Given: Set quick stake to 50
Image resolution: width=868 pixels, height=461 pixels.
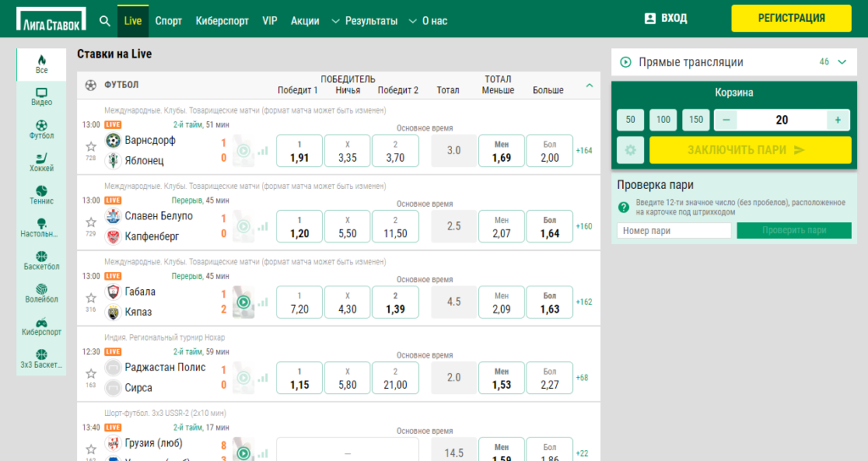Looking at the screenshot, I should click(631, 119).
